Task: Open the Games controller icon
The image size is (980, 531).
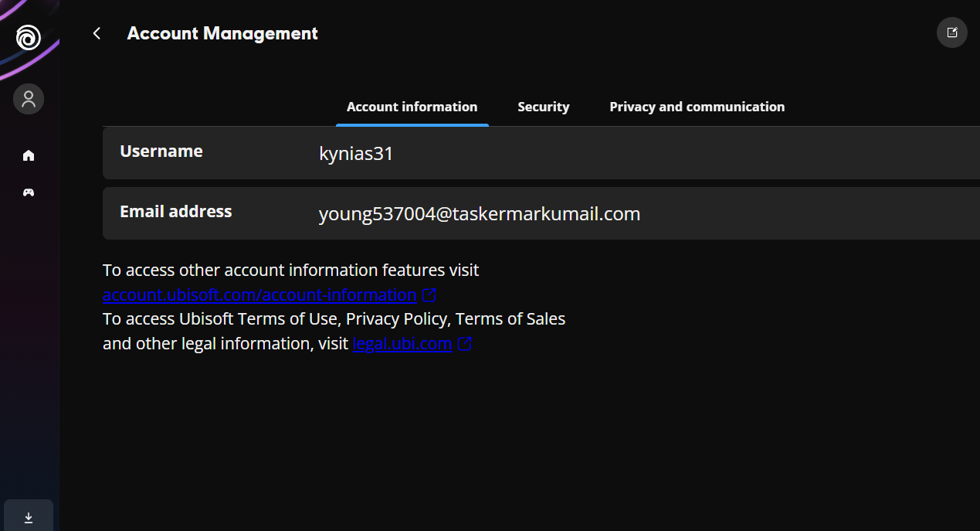Action: 29,192
